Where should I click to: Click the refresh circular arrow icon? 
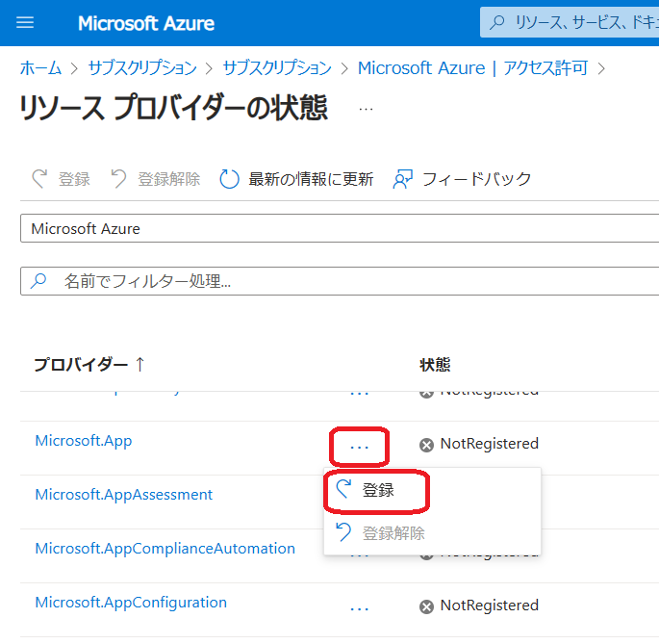tap(230, 179)
